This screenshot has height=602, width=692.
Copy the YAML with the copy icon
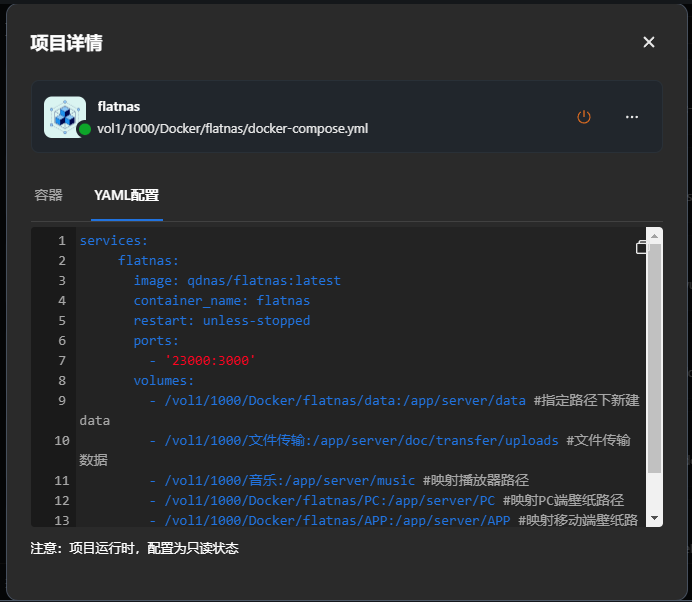(x=642, y=247)
